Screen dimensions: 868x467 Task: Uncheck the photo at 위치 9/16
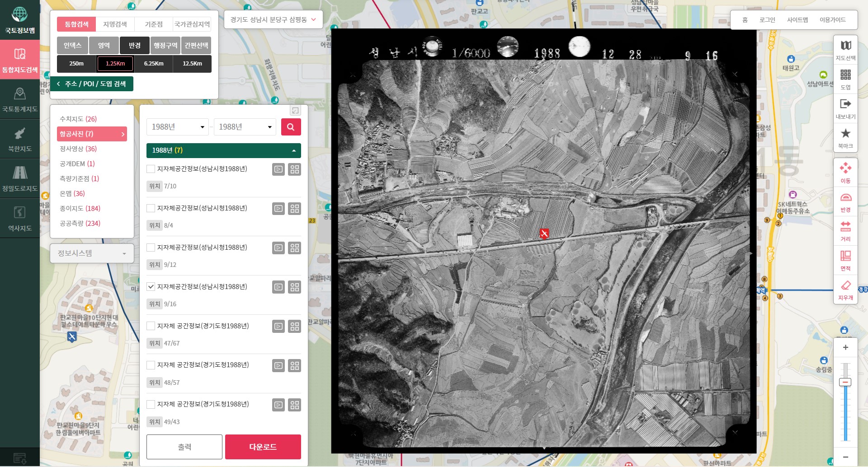[151, 287]
